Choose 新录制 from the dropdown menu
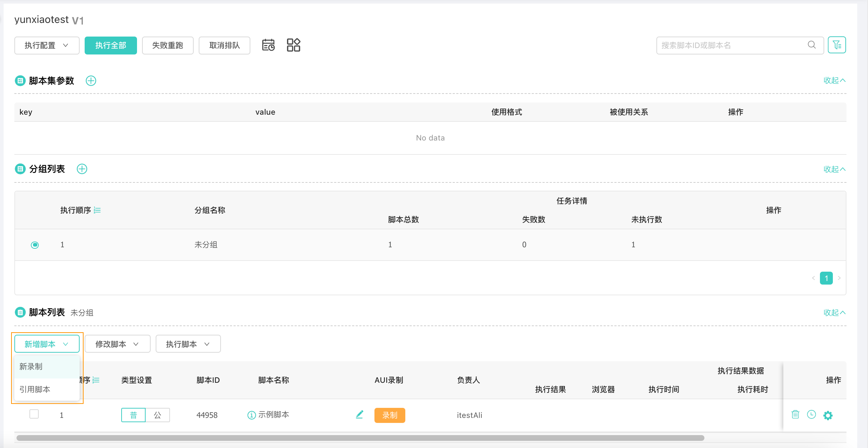Image resolution: width=868 pixels, height=448 pixels. click(x=47, y=367)
